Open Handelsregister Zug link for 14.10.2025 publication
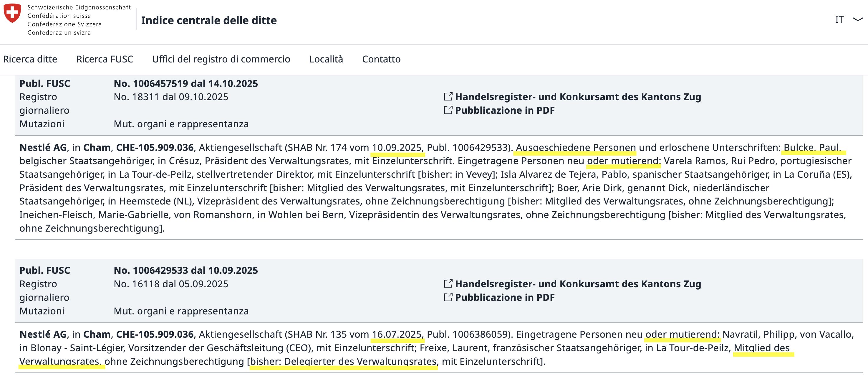The width and height of the screenshot is (868, 386). coord(578,97)
